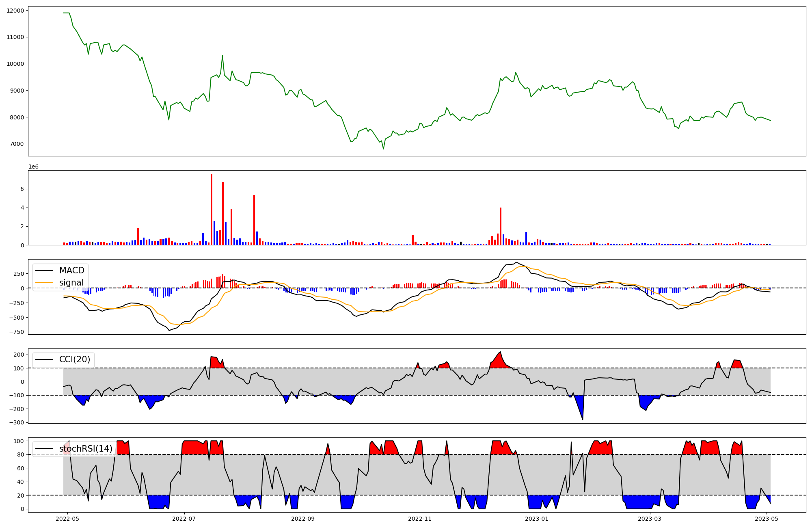Screen dimensions: 812x528
Task: Click the 12000 price axis label
Action: (x=15, y=11)
